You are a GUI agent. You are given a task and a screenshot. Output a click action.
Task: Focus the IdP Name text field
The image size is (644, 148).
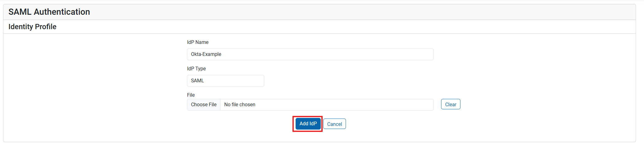(310, 54)
